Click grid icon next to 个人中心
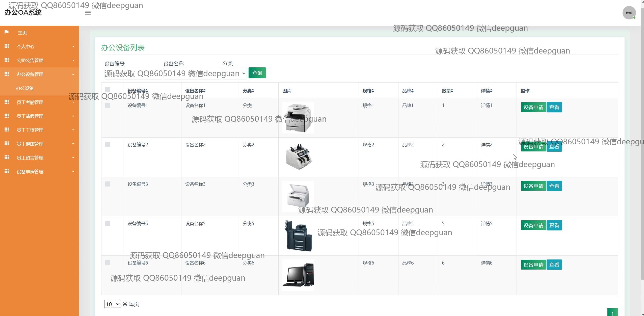The width and height of the screenshot is (644, 316). (x=7, y=46)
